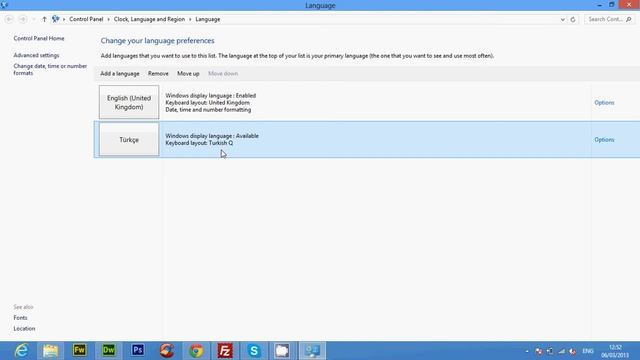Screen dimensions: 640x360
Task: Click Control Panel in the breadcrumb
Action: 86,19
